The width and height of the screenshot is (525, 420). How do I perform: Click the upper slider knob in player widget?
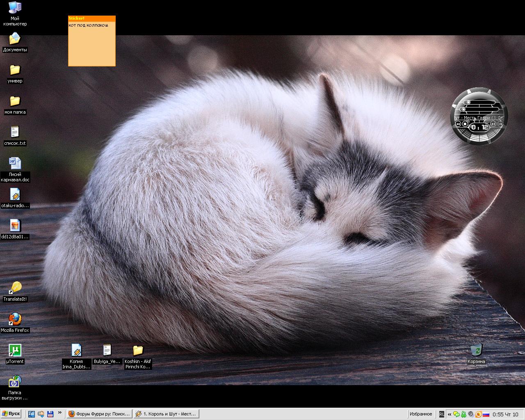pos(468,102)
